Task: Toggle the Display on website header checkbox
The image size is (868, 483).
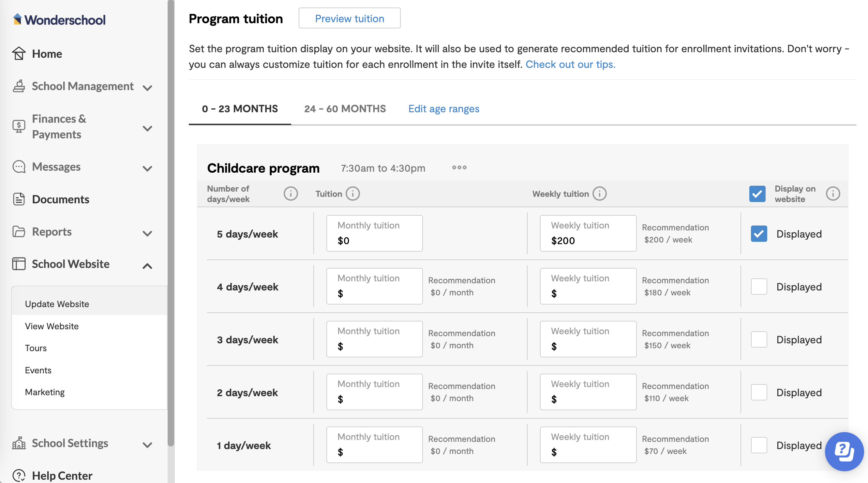Action: point(757,194)
